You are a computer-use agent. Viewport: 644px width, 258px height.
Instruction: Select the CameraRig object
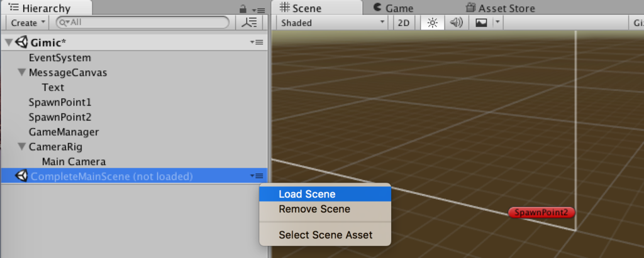coord(55,147)
